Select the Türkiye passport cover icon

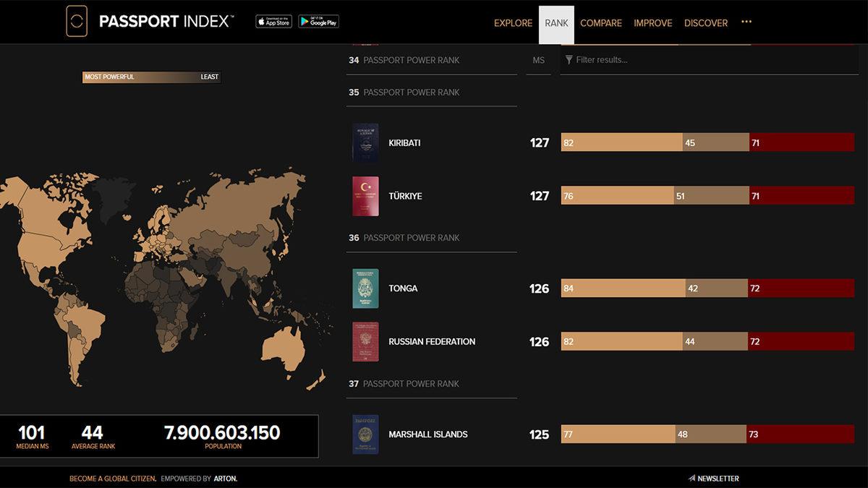pos(365,196)
